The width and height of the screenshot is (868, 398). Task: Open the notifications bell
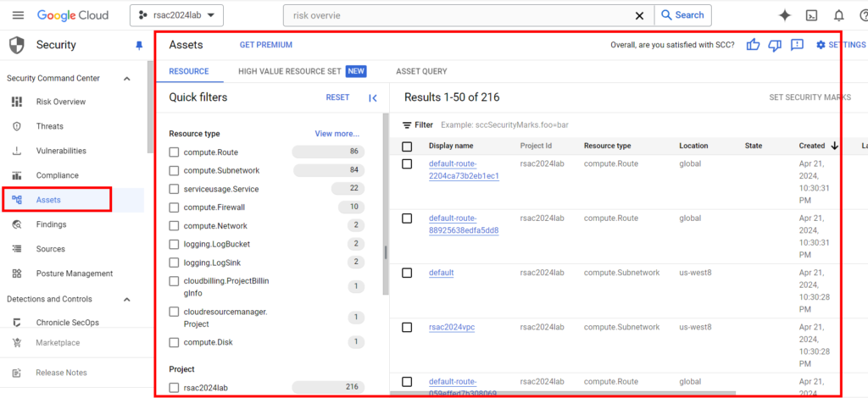(839, 15)
